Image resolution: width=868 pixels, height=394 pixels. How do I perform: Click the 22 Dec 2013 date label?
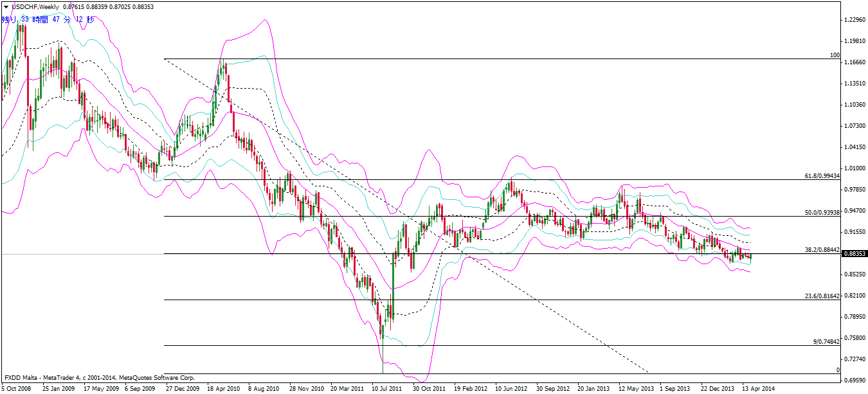click(x=718, y=389)
